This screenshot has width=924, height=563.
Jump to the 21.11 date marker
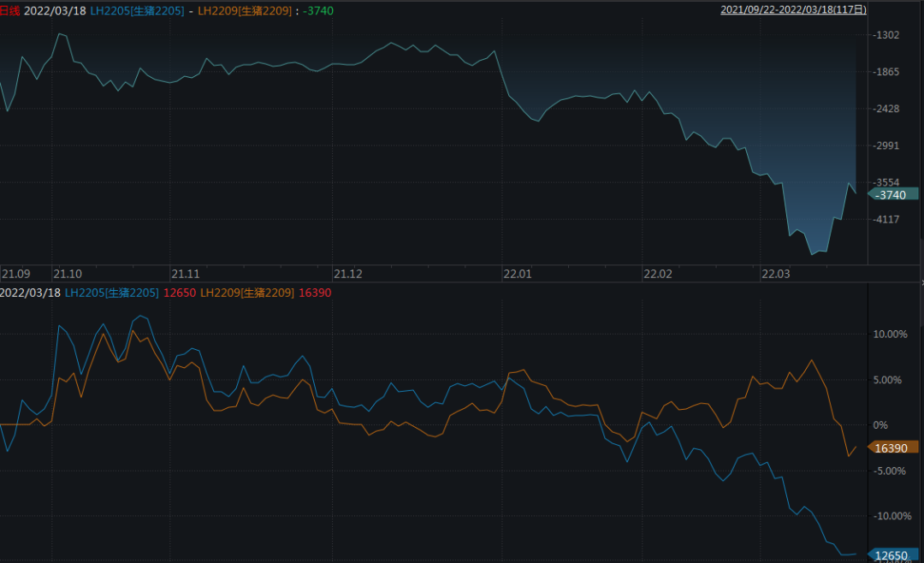[186, 274]
